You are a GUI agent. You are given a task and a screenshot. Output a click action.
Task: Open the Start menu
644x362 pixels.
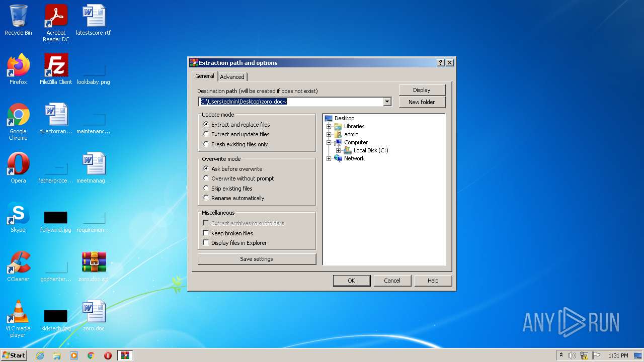pos(14,355)
